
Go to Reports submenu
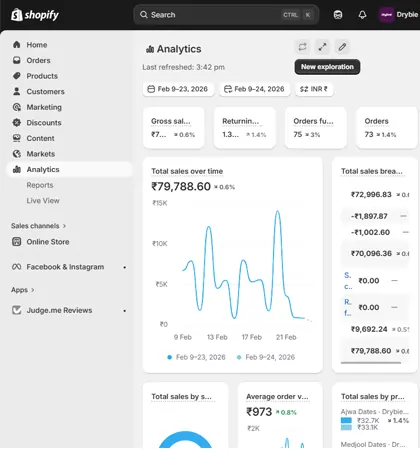click(x=40, y=185)
